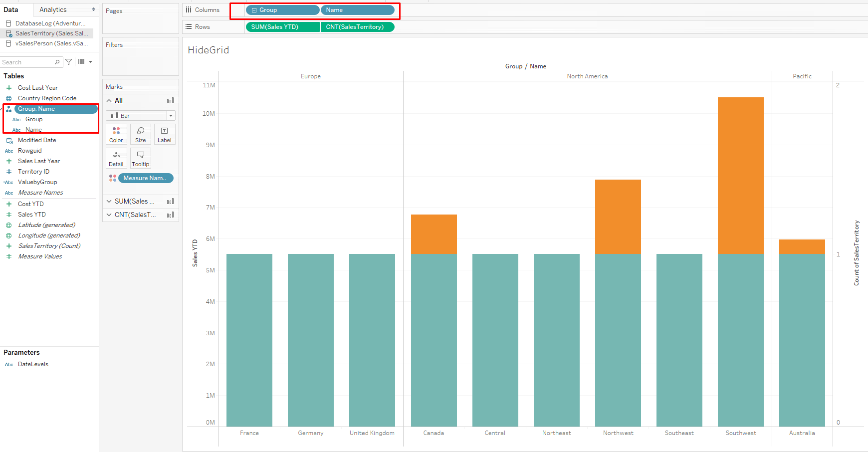Open the Label marks property
Image resolution: width=868 pixels, height=452 pixels.
[165, 134]
